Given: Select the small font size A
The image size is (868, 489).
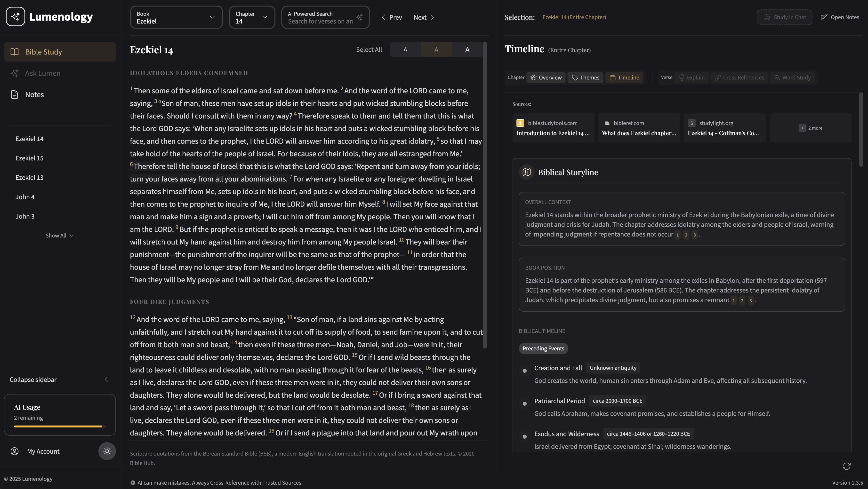Looking at the screenshot, I should [x=405, y=49].
